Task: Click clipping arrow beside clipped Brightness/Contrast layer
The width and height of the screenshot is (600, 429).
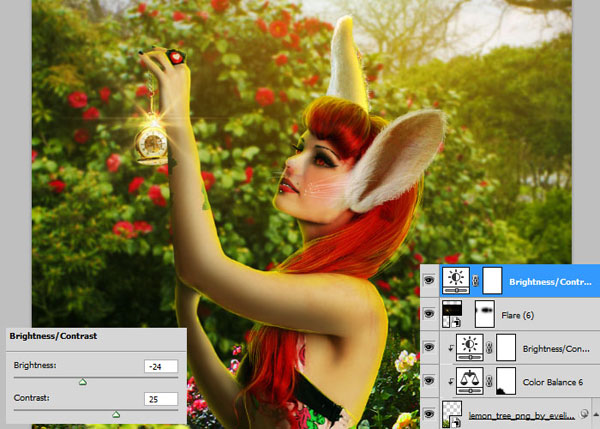Action: [451, 348]
